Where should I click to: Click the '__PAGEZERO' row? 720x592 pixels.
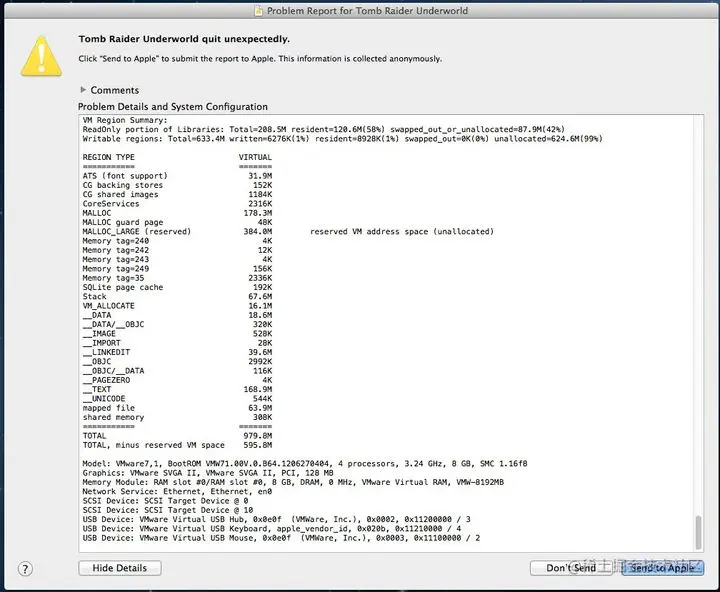(177, 380)
